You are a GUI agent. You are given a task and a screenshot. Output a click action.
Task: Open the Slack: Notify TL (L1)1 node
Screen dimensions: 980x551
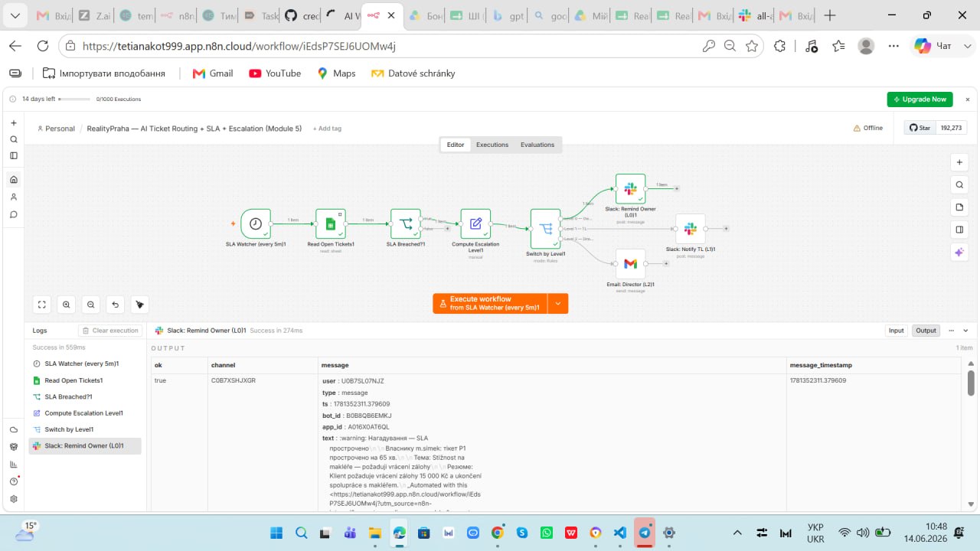click(690, 228)
